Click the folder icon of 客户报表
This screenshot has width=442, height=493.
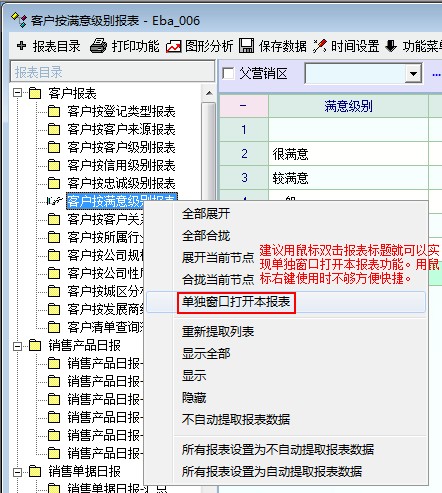coord(35,93)
